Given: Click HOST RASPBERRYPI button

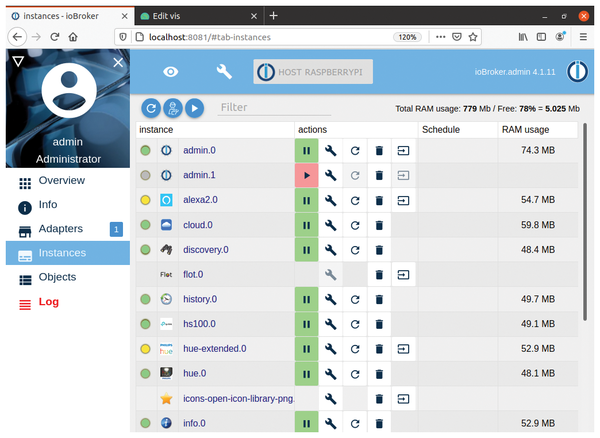Looking at the screenshot, I should tap(313, 72).
